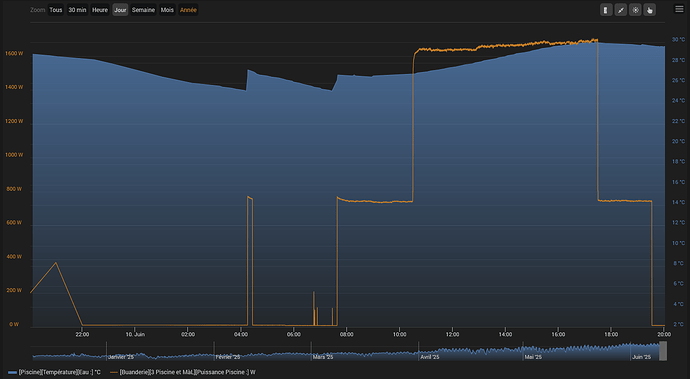Image resolution: width=690 pixels, height=379 pixels.
Task: Click navigator timeline at Février '25
Action: [x=228, y=357]
